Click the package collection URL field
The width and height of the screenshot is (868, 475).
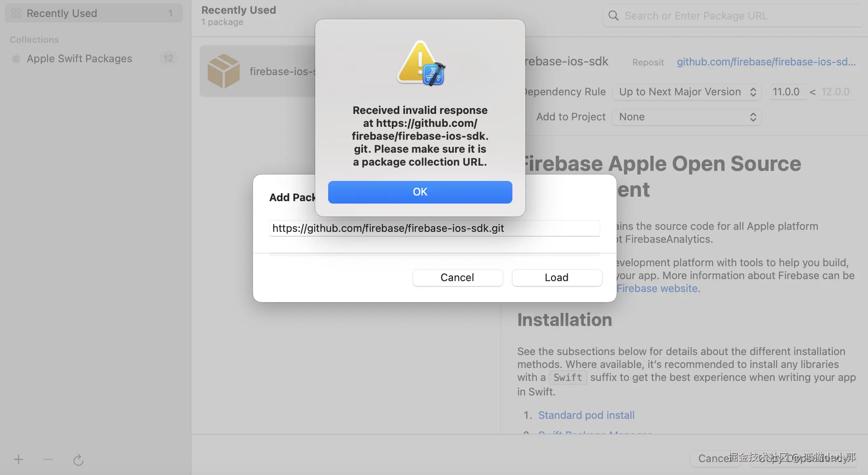(x=434, y=228)
